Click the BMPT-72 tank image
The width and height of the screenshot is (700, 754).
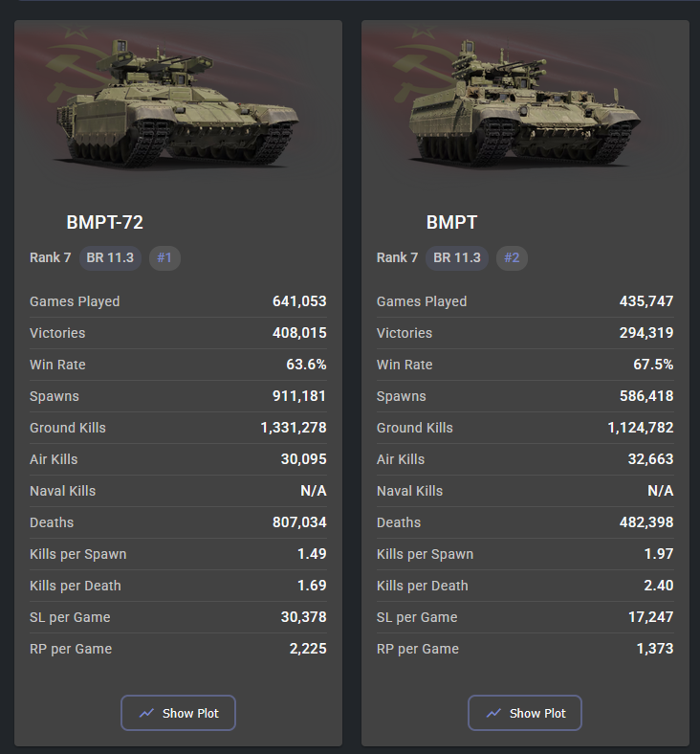click(x=178, y=104)
